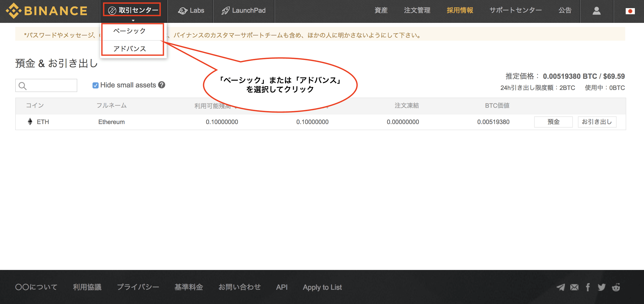The height and width of the screenshot is (304, 644).
Task: Open サポートセンター
Action: coord(516,10)
